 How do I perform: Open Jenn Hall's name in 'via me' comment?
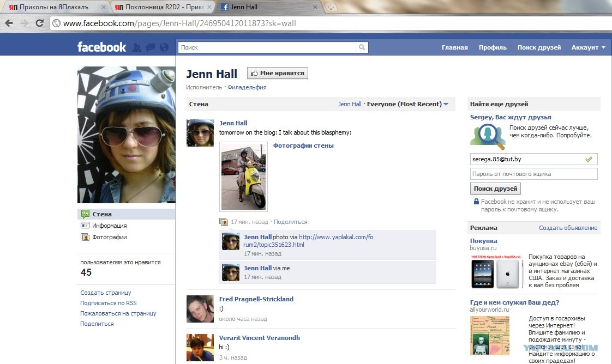(x=257, y=268)
